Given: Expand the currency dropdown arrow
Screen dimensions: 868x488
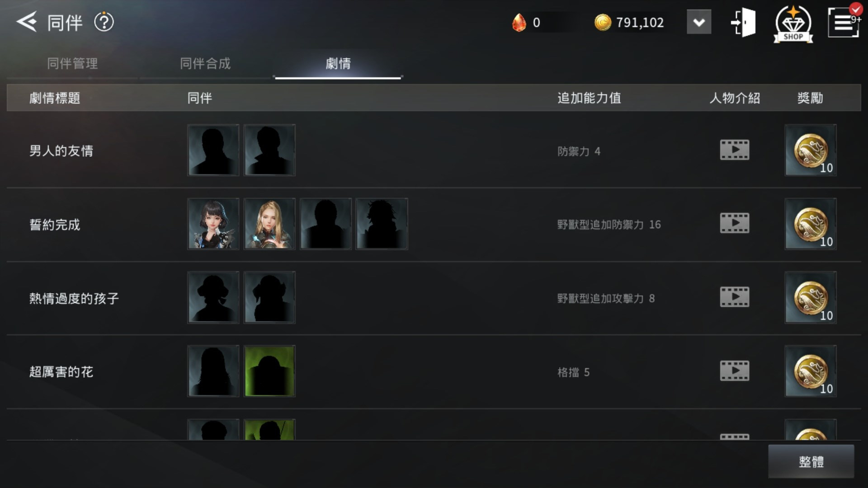Looking at the screenshot, I should [699, 22].
